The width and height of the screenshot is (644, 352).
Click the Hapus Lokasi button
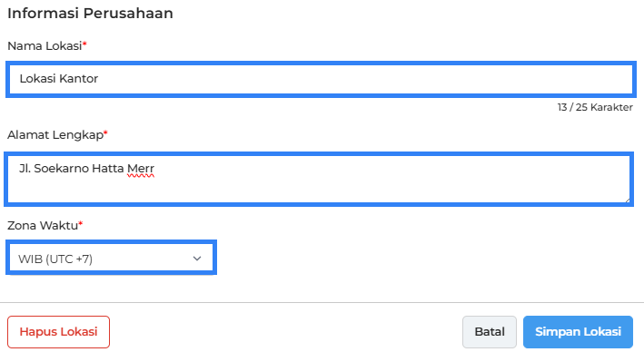coord(58,332)
